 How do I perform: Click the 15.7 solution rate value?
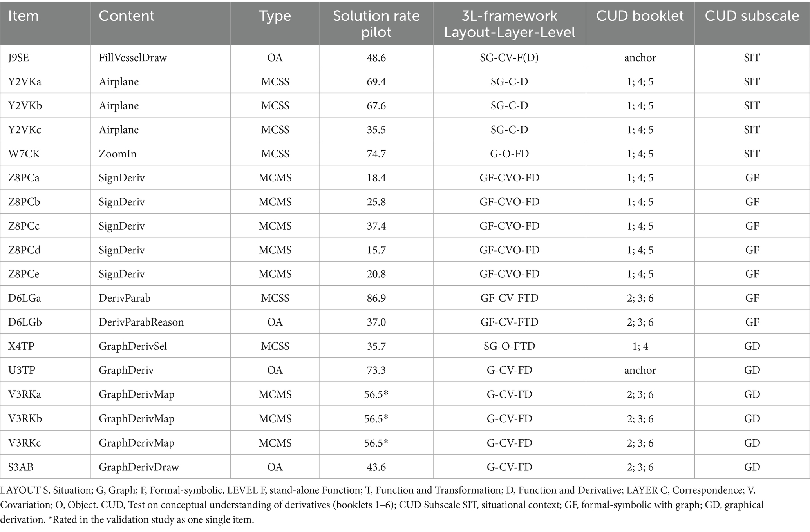point(376,250)
